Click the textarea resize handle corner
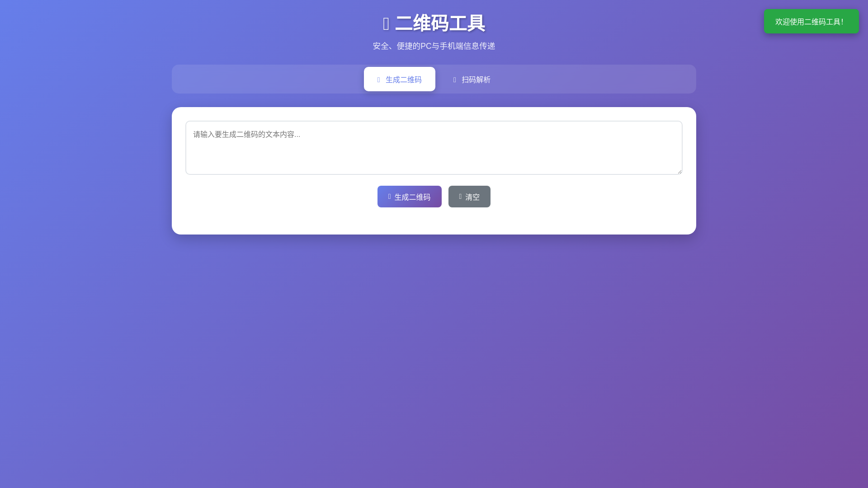The height and width of the screenshot is (488, 868). tap(679, 171)
